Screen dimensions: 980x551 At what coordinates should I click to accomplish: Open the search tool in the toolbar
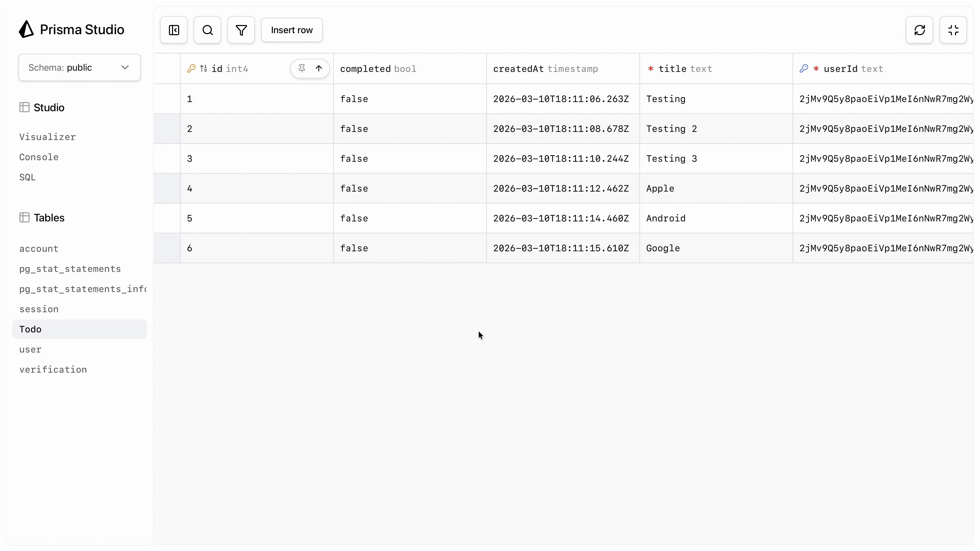point(207,30)
